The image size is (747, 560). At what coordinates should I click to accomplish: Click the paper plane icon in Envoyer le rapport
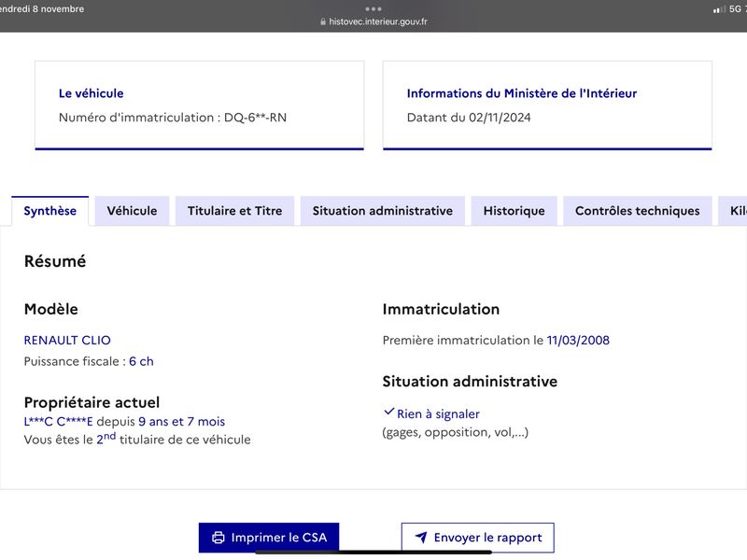coord(421,538)
